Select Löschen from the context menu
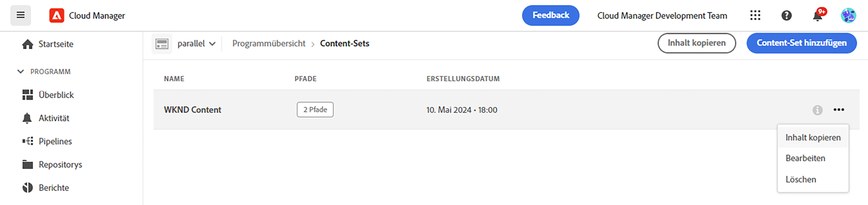The image size is (868, 205). [801, 180]
